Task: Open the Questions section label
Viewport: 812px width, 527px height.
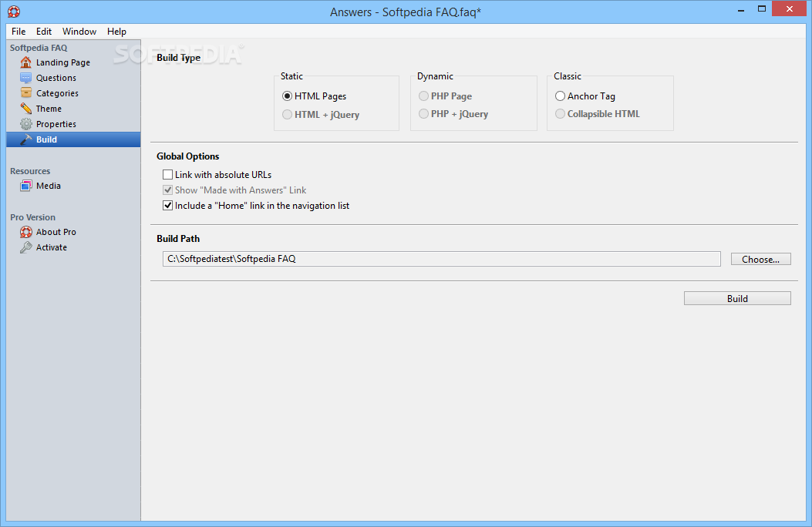Action: point(56,78)
